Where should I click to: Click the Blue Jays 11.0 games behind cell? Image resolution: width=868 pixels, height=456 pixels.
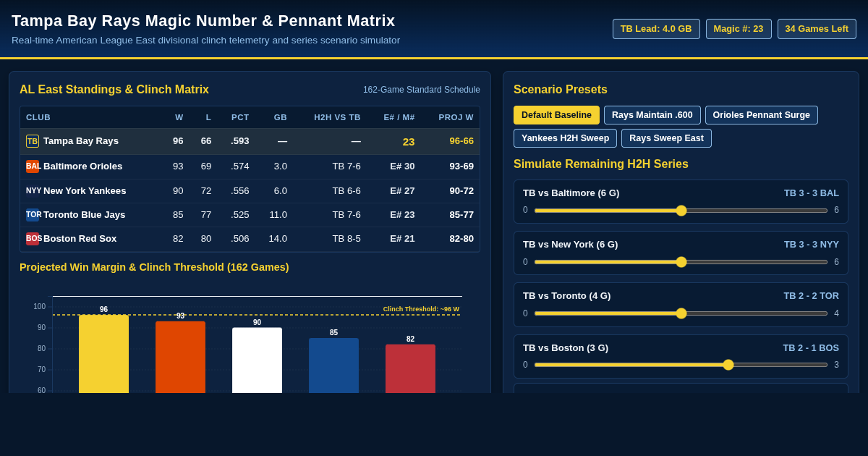tap(278, 215)
